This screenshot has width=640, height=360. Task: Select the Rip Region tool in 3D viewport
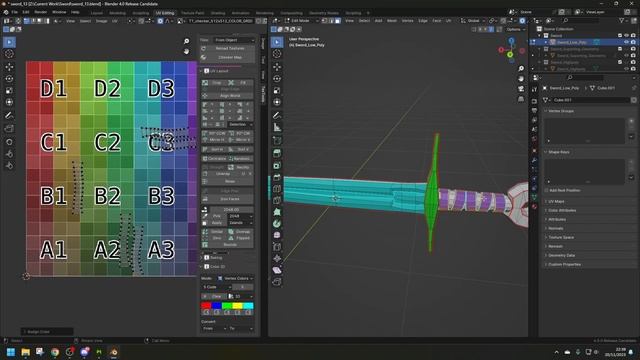[x=277, y=282]
